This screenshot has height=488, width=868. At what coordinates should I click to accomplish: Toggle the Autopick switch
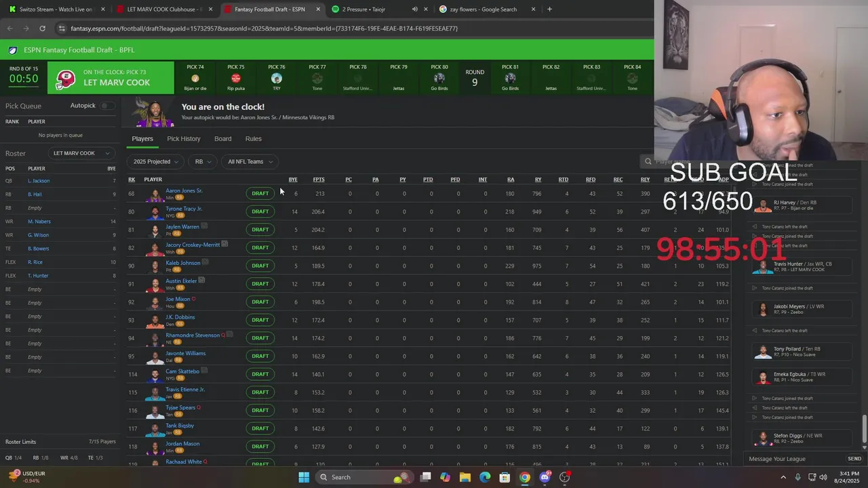pyautogui.click(x=107, y=106)
